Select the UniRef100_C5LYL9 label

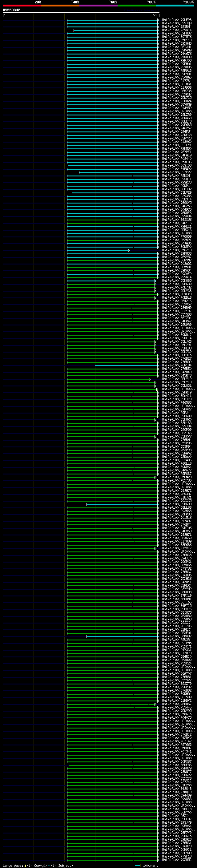point(177,379)
